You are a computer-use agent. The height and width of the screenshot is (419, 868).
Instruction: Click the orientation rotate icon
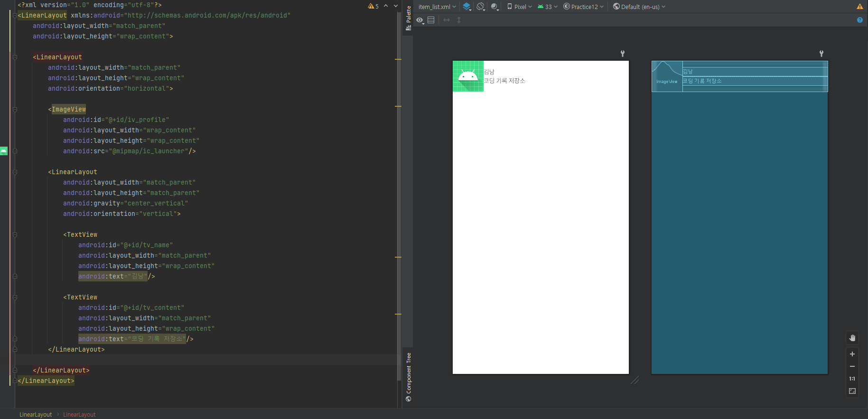pos(481,7)
